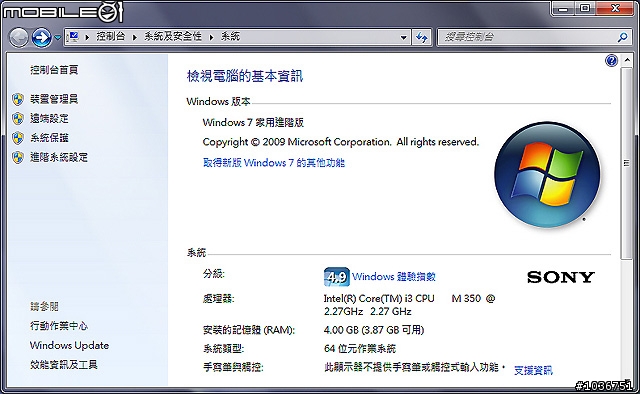The image size is (640, 394).
Task: Open Windows Update link
Action: pyautogui.click(x=69, y=345)
